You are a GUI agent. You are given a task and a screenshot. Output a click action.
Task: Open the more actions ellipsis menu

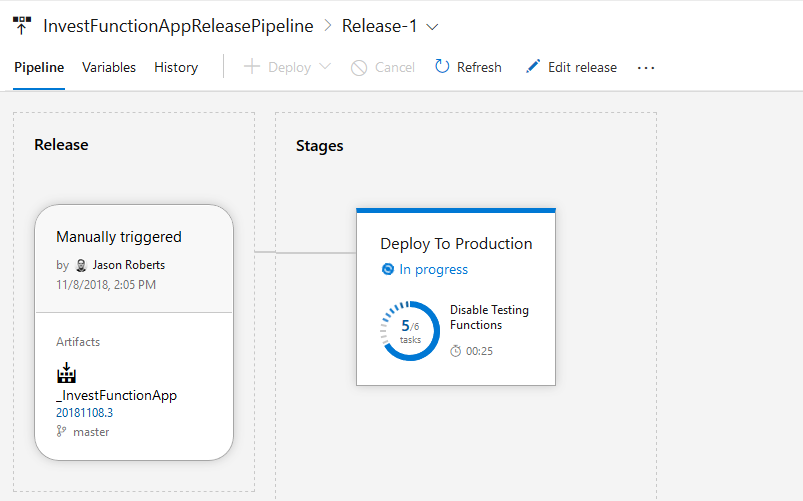coord(646,68)
